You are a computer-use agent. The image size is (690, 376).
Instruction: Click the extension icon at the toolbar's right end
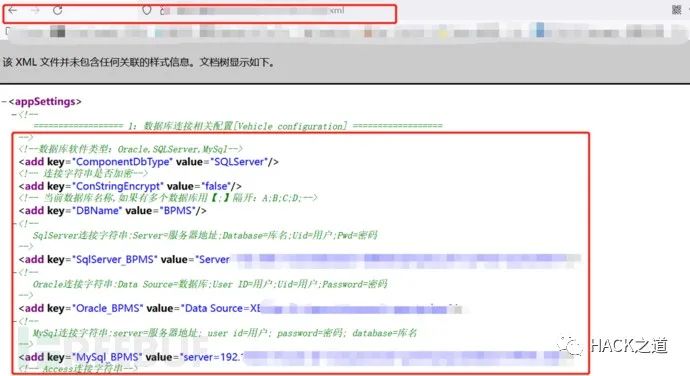[676, 10]
